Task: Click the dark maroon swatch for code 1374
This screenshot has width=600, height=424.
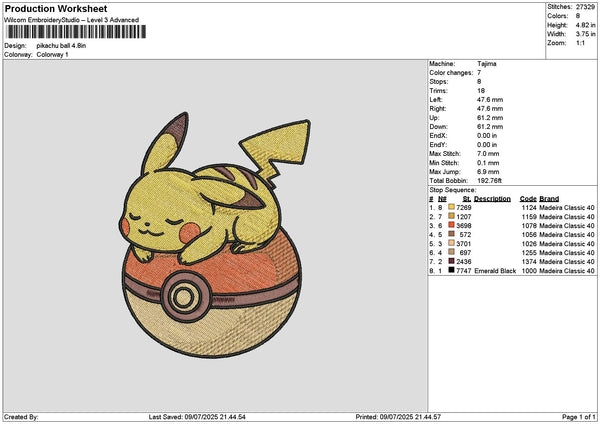Action: pyautogui.click(x=452, y=261)
